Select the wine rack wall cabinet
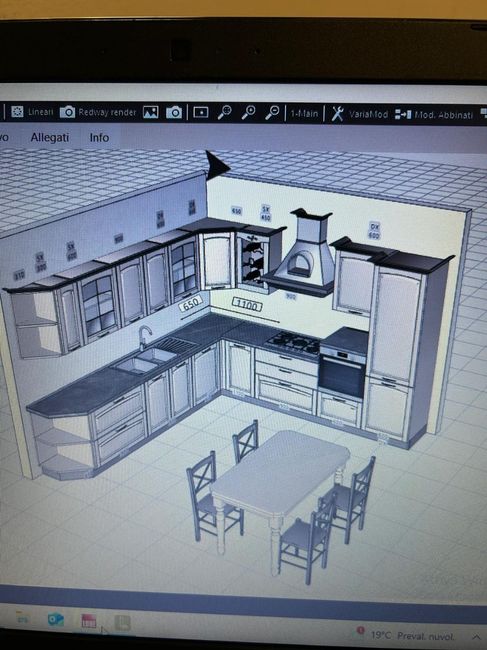Screen dimensions: 487x650 tap(253, 261)
